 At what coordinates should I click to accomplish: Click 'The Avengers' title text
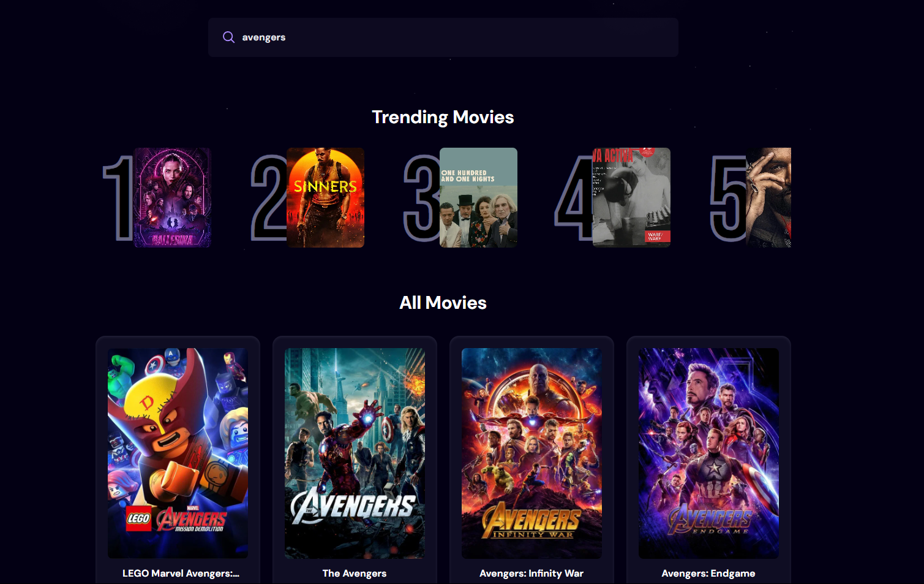coord(355,574)
